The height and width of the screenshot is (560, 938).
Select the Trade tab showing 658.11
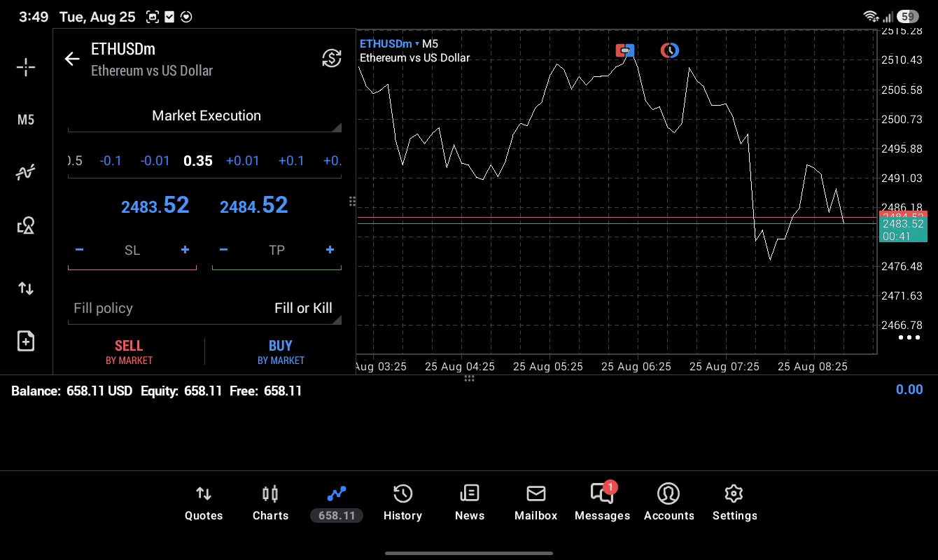337,503
